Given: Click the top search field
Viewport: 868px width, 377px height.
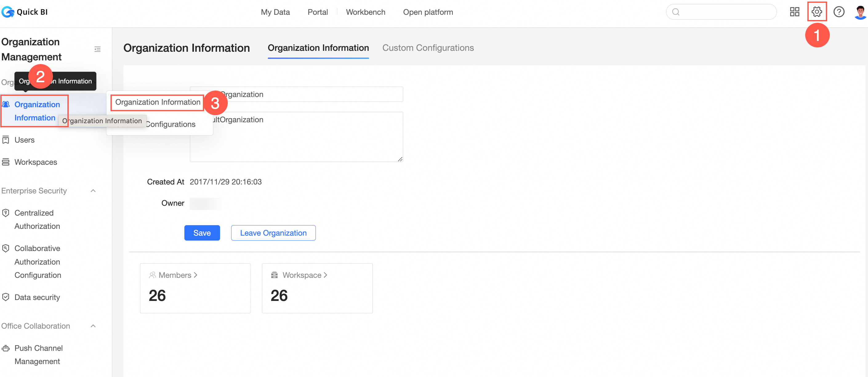Looking at the screenshot, I should point(721,12).
